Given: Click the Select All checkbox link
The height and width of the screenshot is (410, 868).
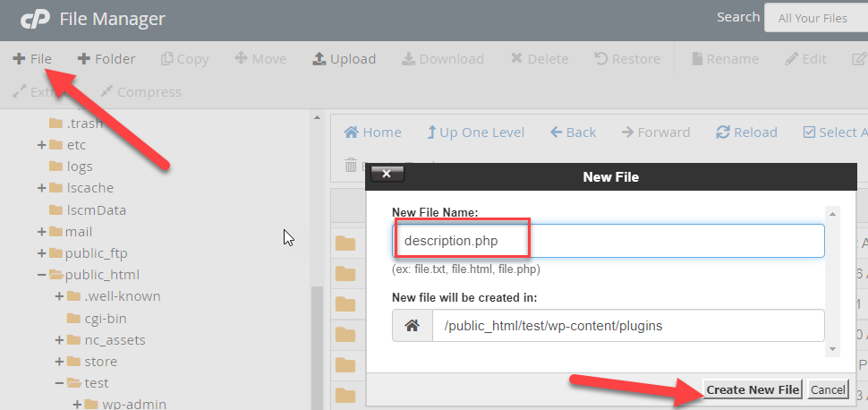Looking at the screenshot, I should point(835,132).
